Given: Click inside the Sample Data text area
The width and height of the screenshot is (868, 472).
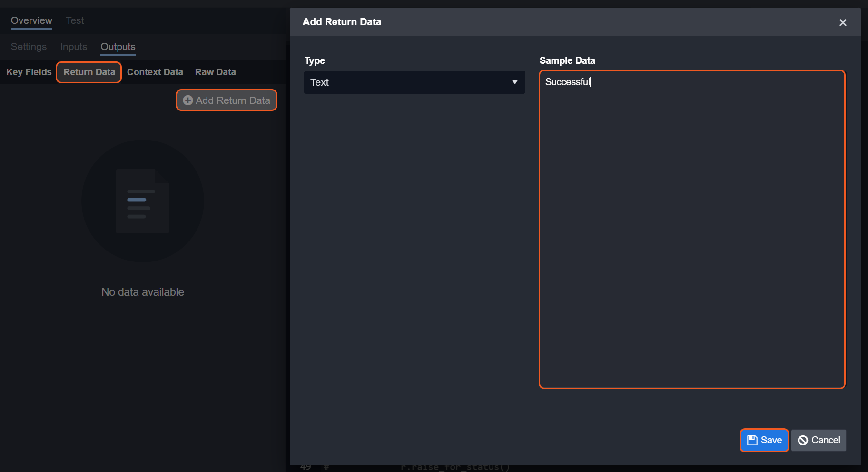Looking at the screenshot, I should 692,229.
